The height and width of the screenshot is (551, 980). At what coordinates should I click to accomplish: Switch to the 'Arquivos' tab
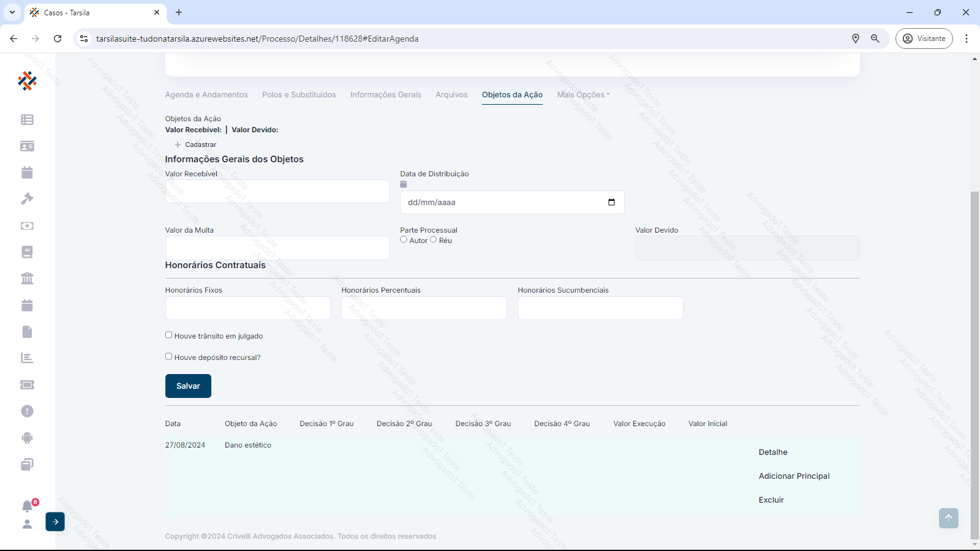[x=451, y=95]
